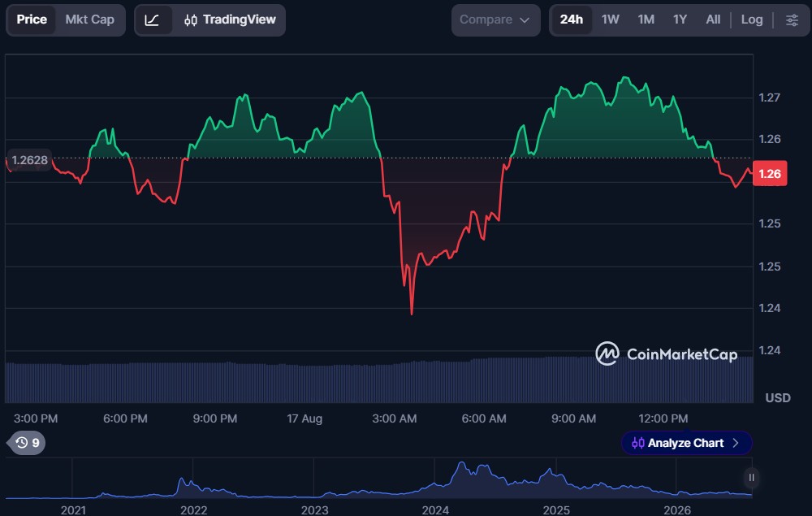Open the Compare dropdown

tap(495, 20)
